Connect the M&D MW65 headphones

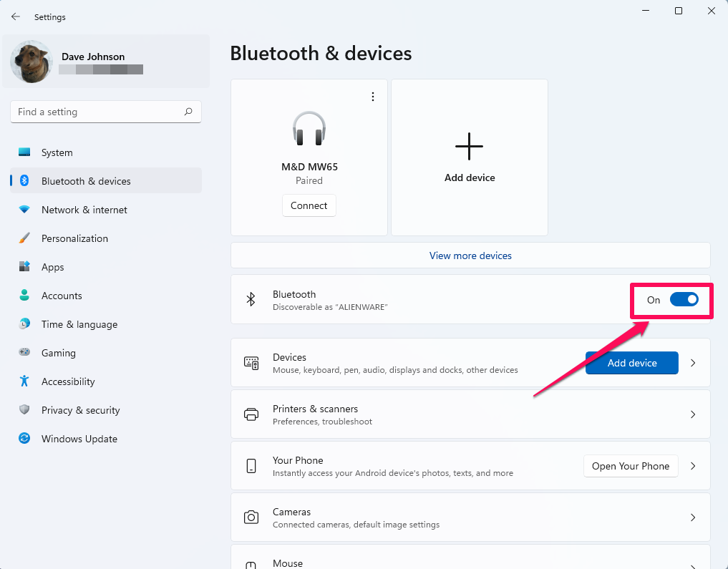[x=309, y=205]
